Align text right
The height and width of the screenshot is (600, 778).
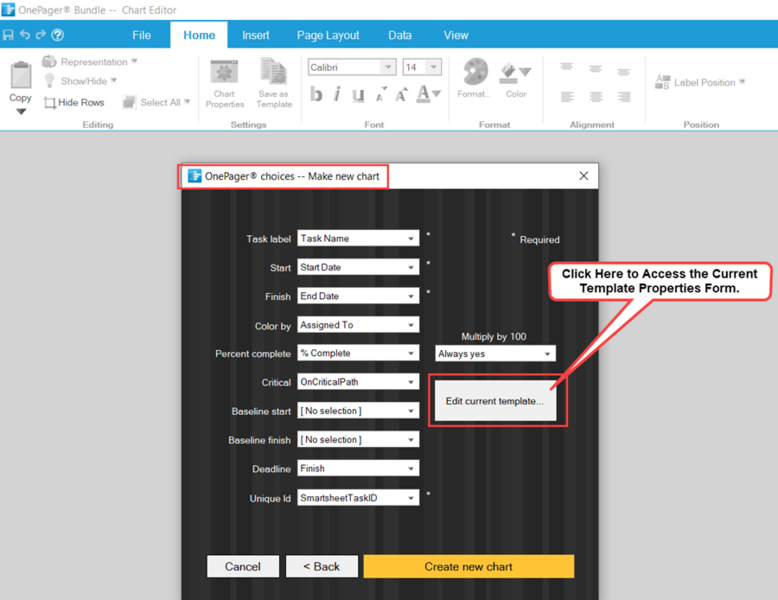coord(624,96)
